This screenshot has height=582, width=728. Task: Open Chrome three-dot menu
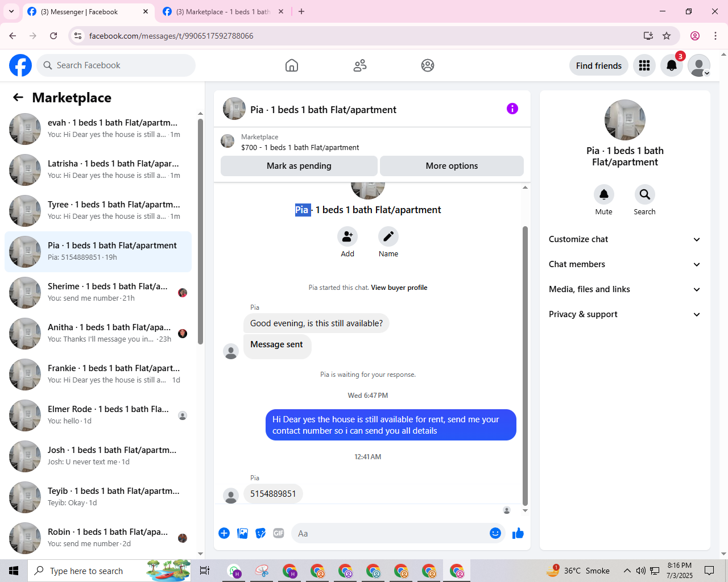715,36
